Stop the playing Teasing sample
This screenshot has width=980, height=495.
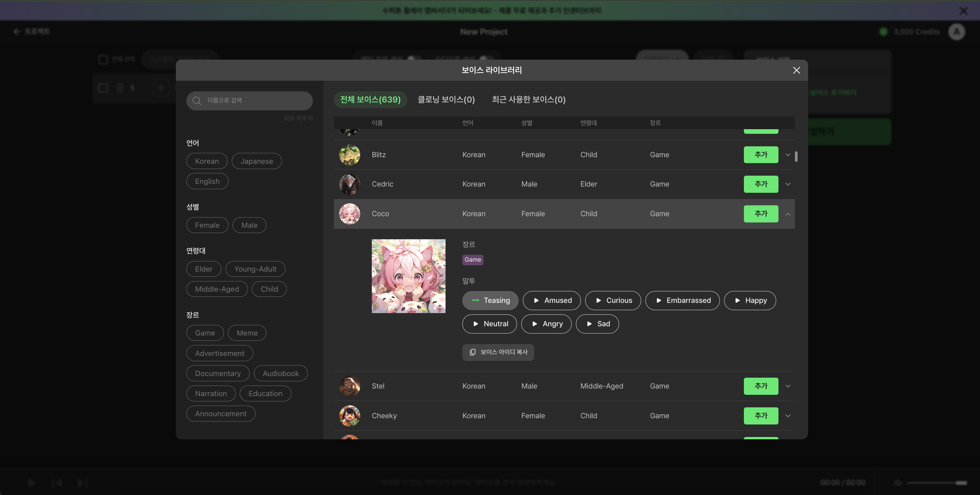[x=490, y=301]
